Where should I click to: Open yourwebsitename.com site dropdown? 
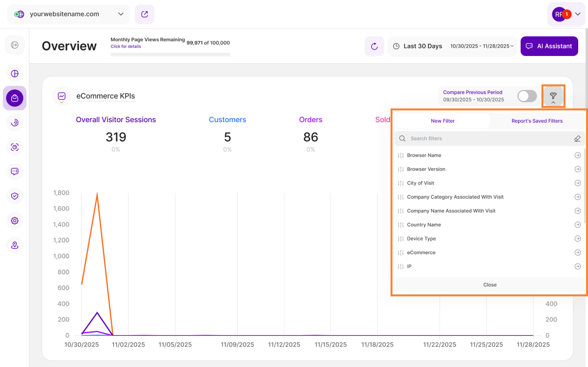click(69, 14)
